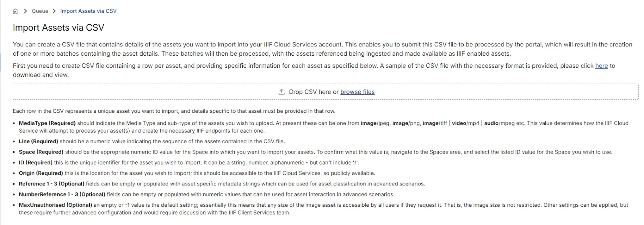Click the upload icon in the drop zone
The width and height of the screenshot is (644, 225).
(x=281, y=92)
